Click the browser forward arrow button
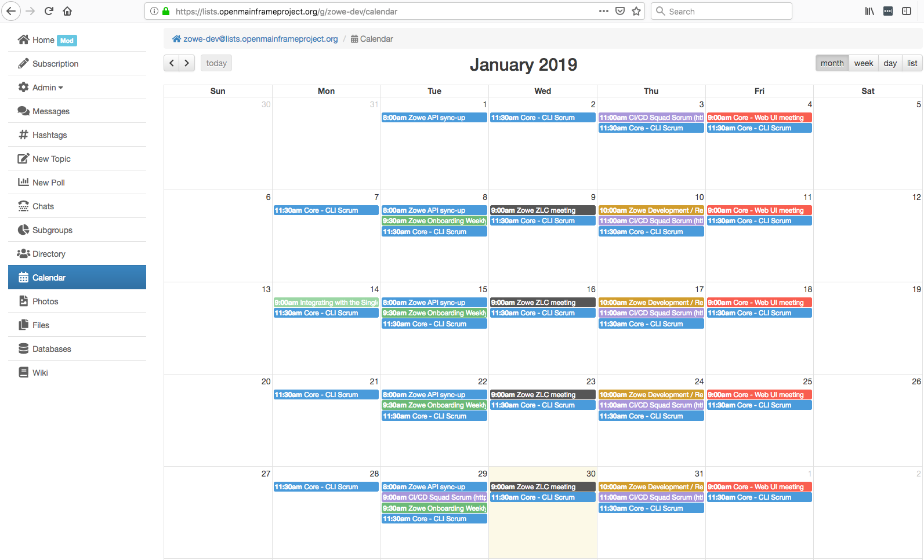The width and height of the screenshot is (924, 560). 31,11
